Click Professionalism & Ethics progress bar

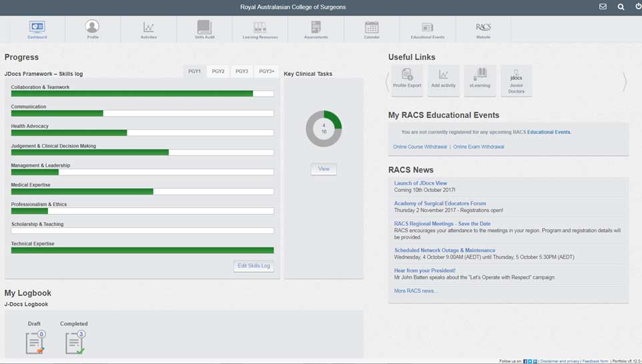pyautogui.click(x=143, y=211)
